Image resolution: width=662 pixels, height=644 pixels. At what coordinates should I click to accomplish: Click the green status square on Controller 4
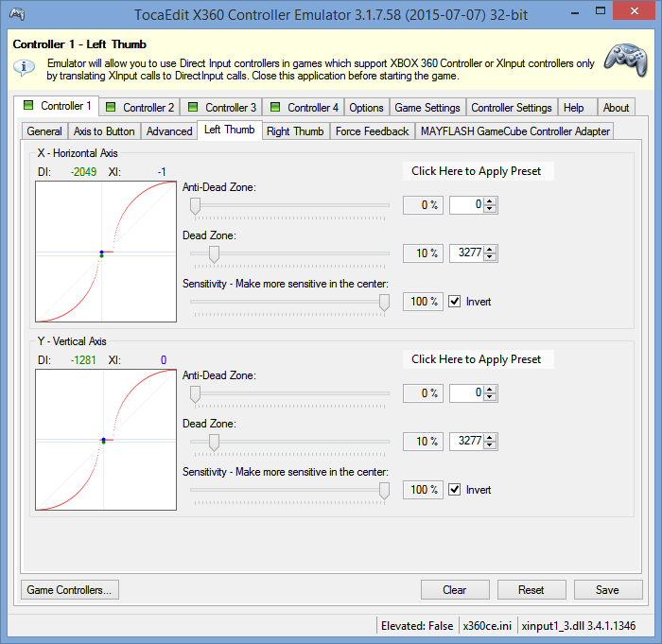275,107
